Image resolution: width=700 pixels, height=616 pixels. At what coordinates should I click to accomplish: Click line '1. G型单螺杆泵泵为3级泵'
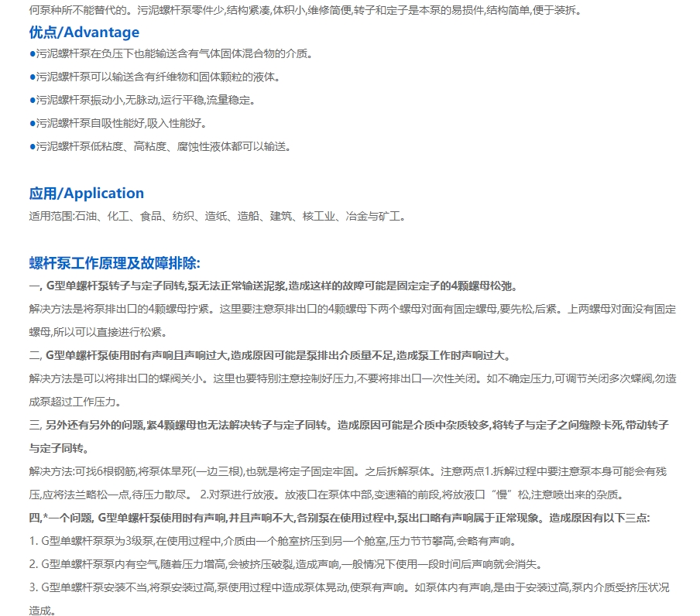(273, 541)
